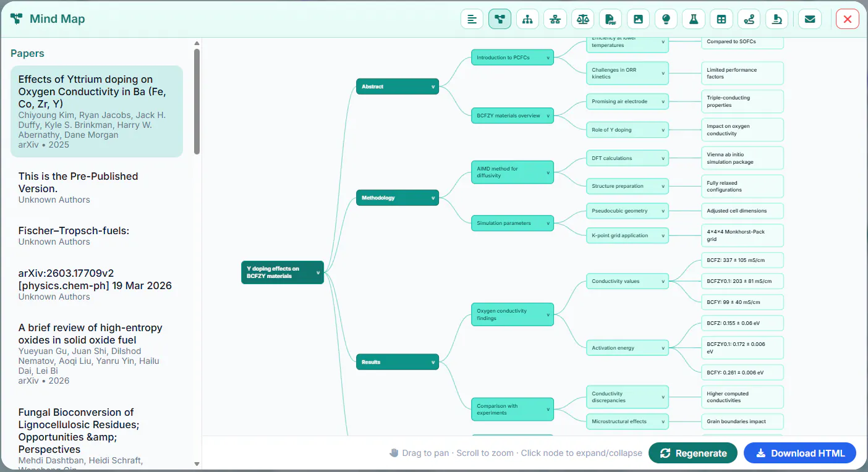Click the balance scale compare icon
This screenshot has width=868, height=472.
point(583,19)
